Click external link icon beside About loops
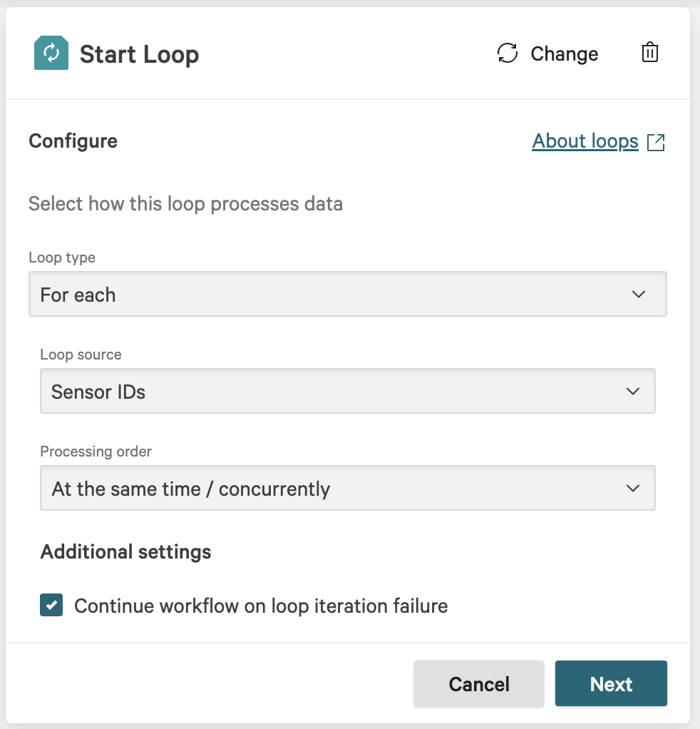 656,142
